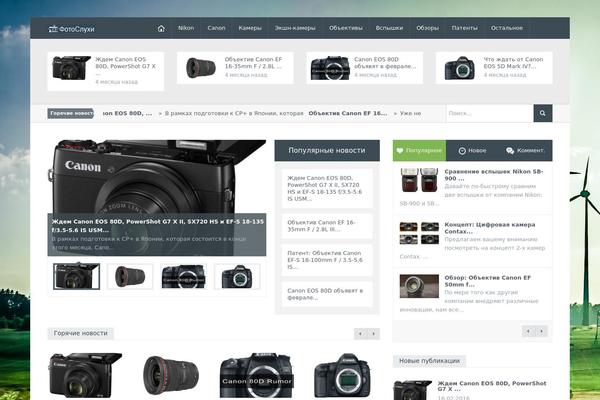Open the Остальное menu item

[x=507, y=28]
